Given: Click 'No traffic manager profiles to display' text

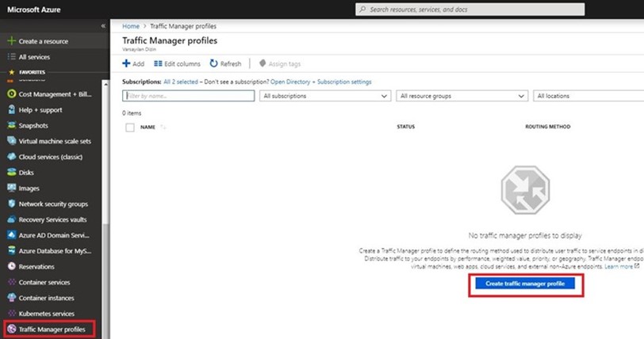Looking at the screenshot, I should (x=525, y=235).
